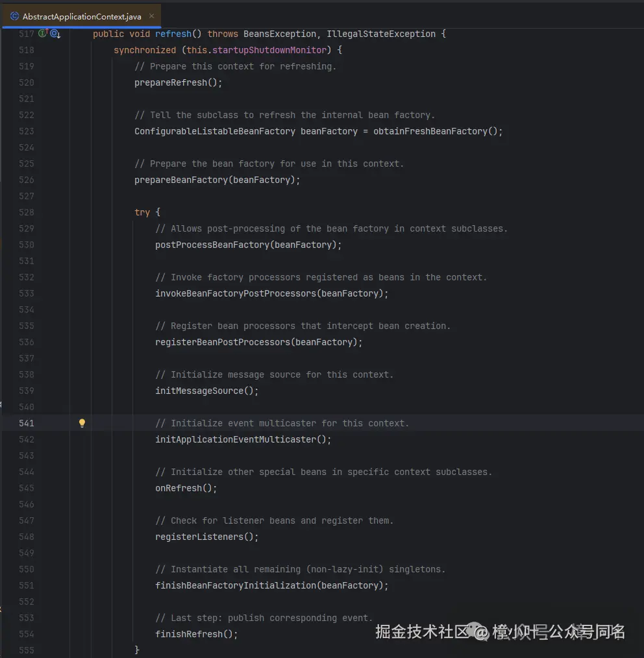Click the synchronized keyword on line 518
This screenshot has height=658, width=644.
[x=145, y=50]
